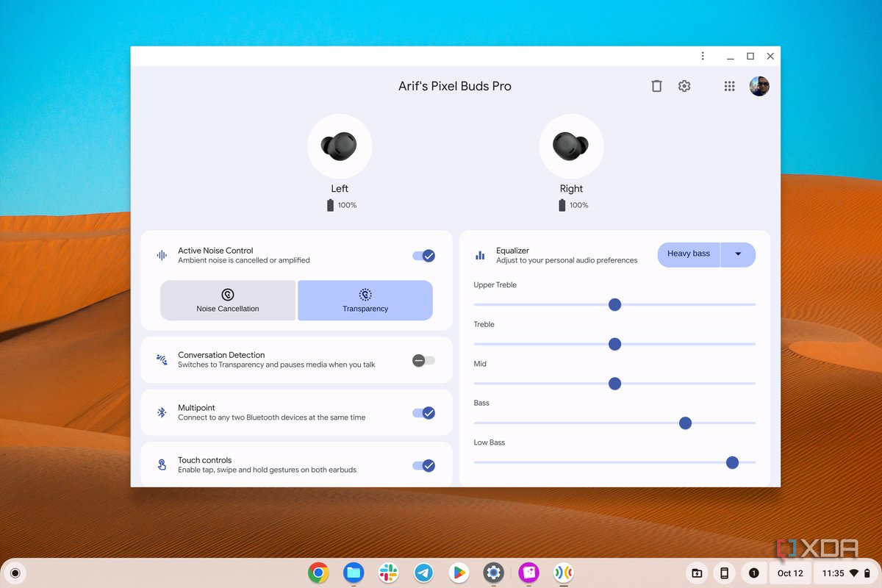Screen dimensions: 882x588
Task: Turn off Touch controls switch
Action: tap(423, 465)
